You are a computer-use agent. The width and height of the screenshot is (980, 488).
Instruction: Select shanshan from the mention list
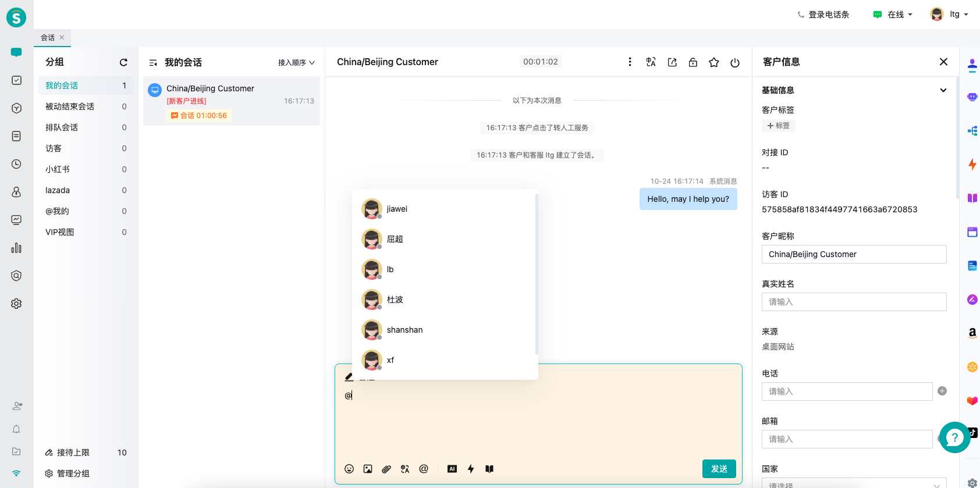pyautogui.click(x=404, y=330)
